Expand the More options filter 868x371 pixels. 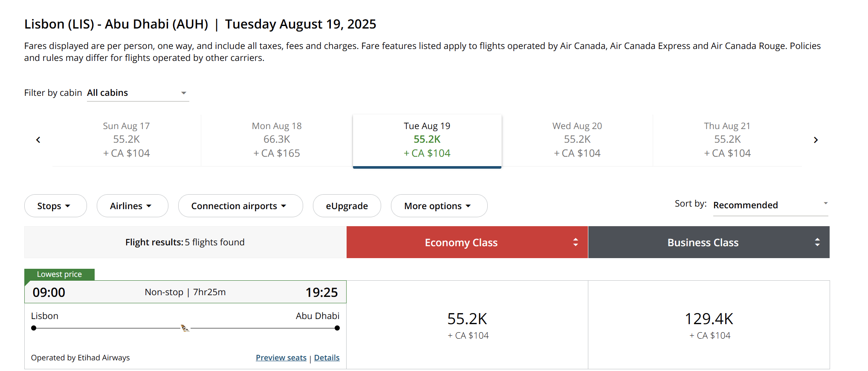tap(439, 206)
